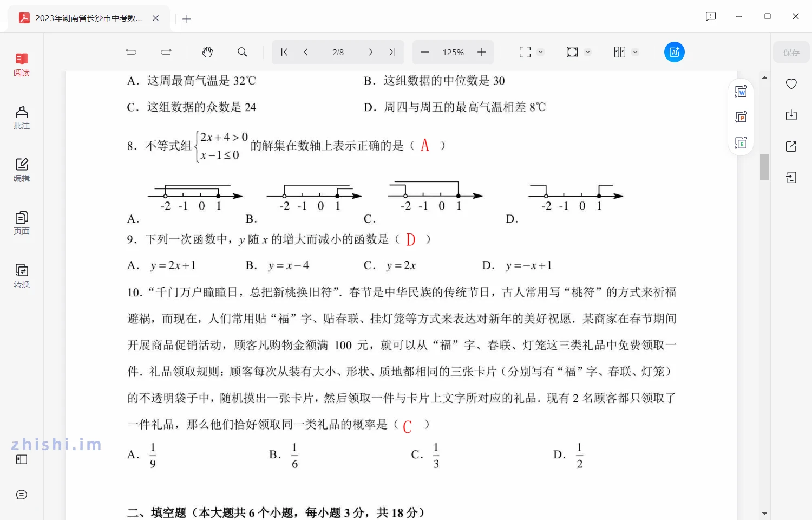Click the two-page layout icon
This screenshot has width=812, height=520.
(x=620, y=52)
